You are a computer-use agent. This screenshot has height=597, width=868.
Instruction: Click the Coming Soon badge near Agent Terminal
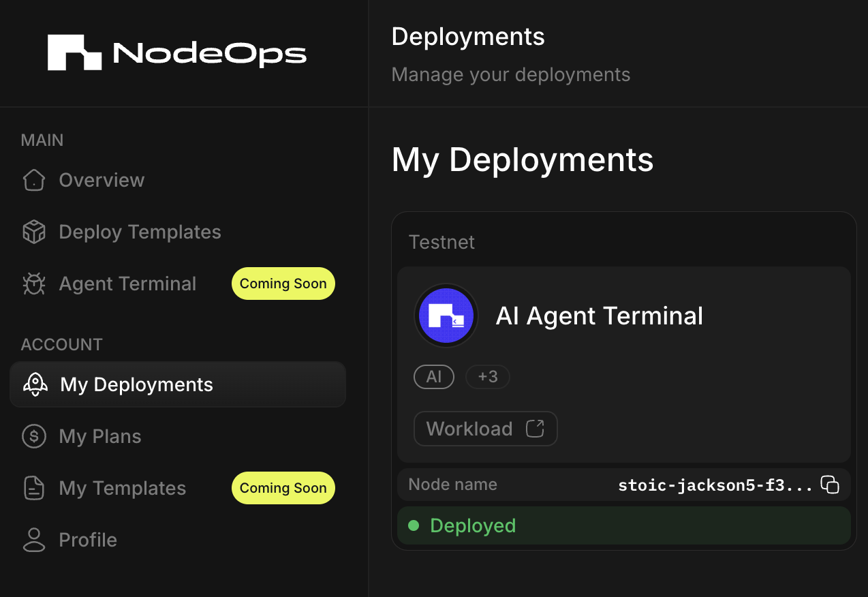click(283, 283)
